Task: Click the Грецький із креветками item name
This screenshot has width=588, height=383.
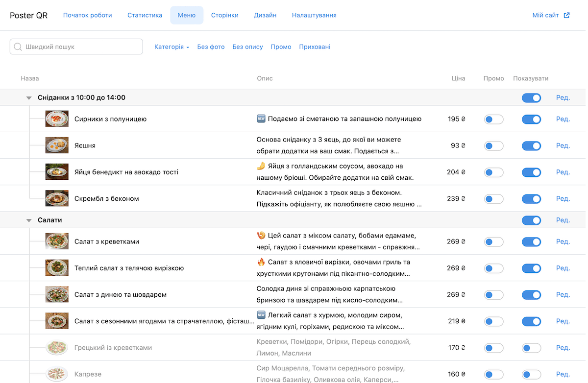Action: 113,348
